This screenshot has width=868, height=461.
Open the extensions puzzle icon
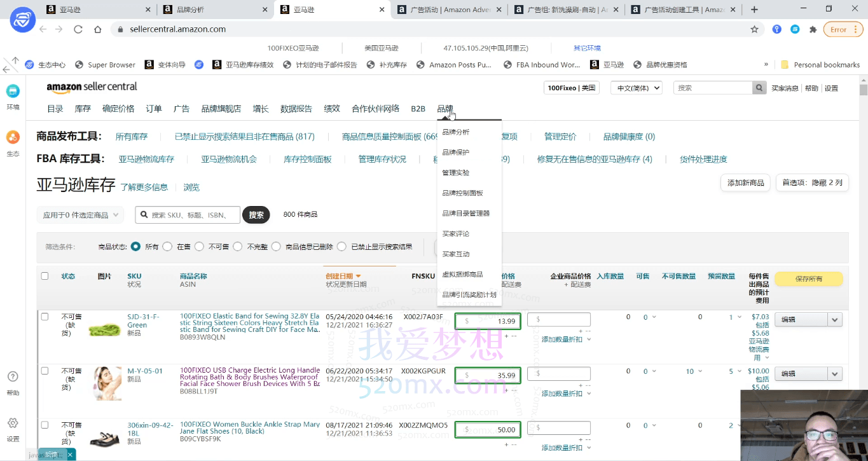tap(813, 29)
